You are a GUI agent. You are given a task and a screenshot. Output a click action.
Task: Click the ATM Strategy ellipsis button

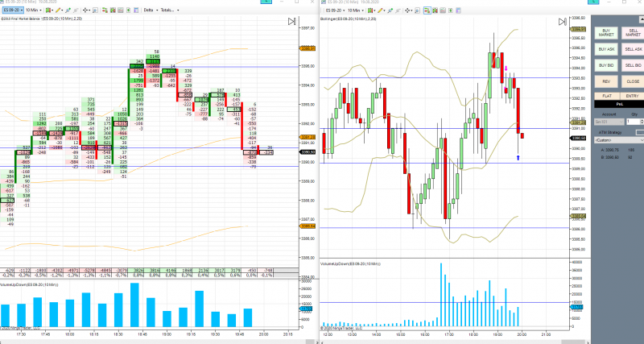[x=640, y=132]
